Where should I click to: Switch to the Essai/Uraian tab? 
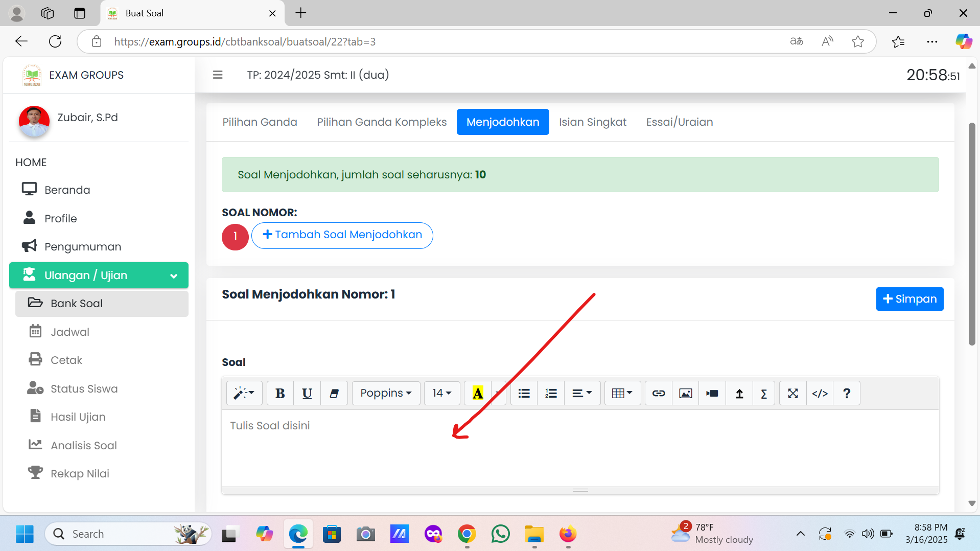(x=679, y=122)
